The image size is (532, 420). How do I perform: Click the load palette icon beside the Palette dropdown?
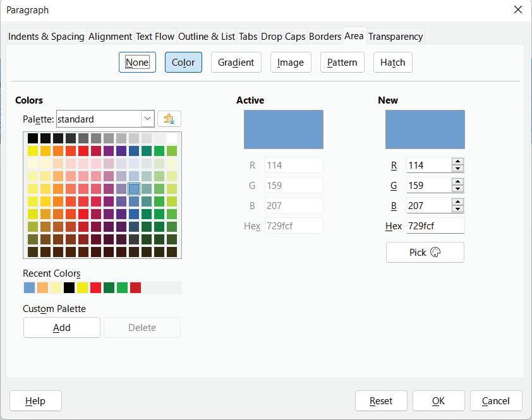point(169,119)
